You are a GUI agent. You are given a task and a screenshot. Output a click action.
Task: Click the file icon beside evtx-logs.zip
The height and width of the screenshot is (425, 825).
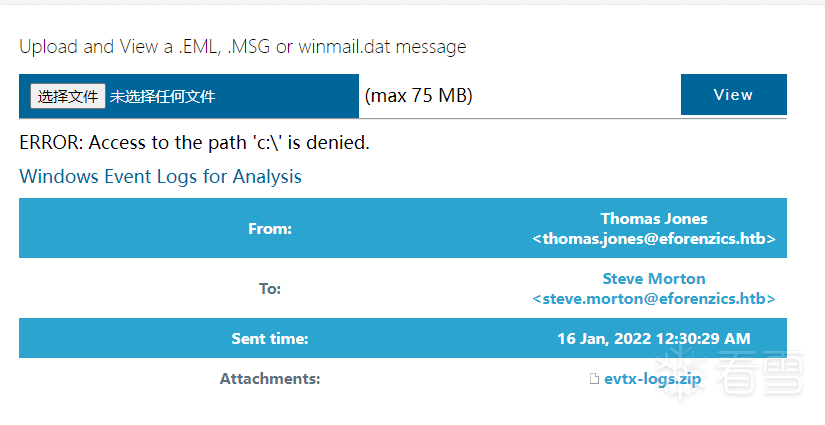point(595,379)
